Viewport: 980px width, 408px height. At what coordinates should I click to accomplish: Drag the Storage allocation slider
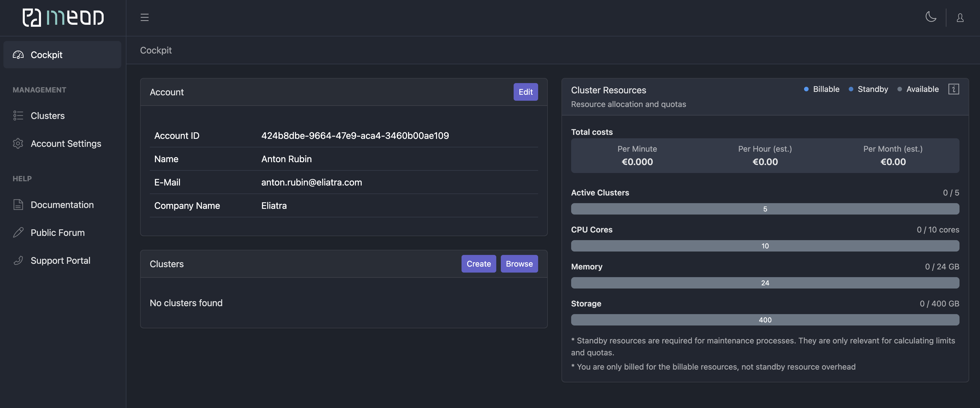coord(765,320)
